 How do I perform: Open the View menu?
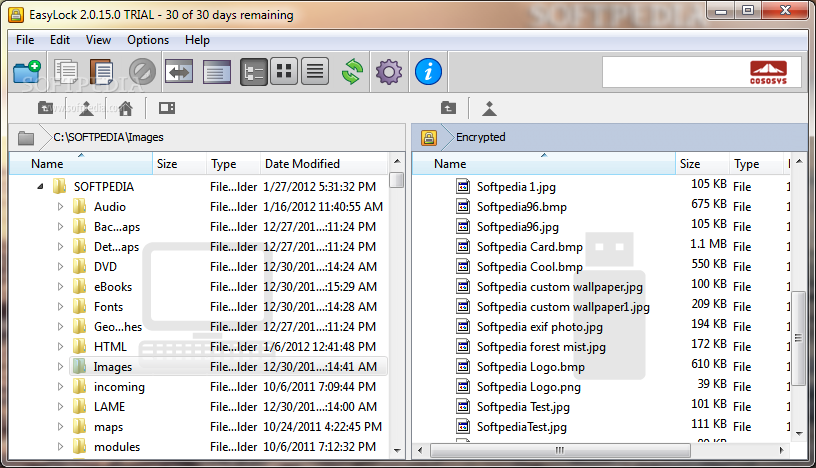point(98,40)
